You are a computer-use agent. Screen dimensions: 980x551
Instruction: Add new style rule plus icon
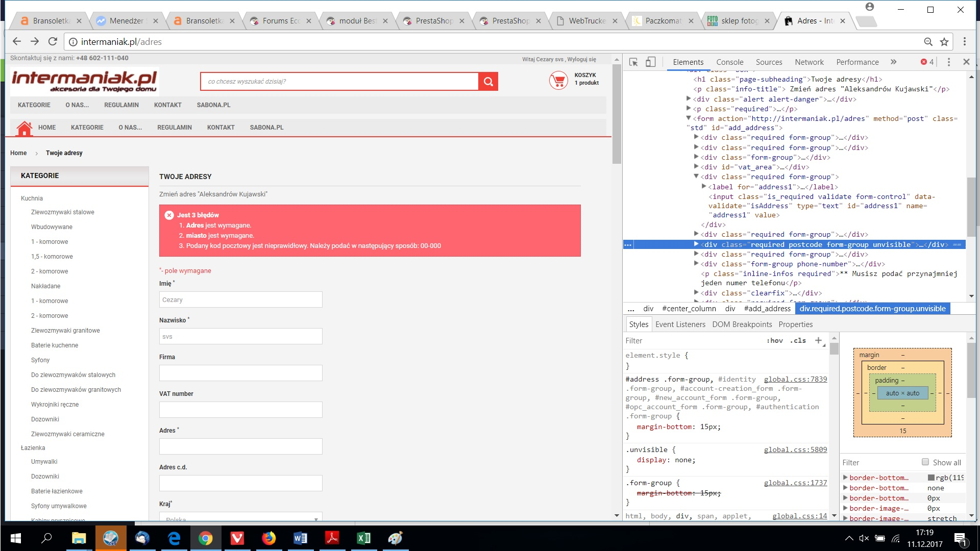[x=818, y=340]
